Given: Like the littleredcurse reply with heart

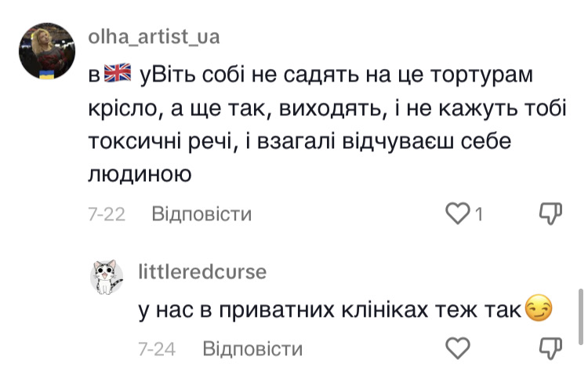Looking at the screenshot, I should pyautogui.click(x=456, y=347).
